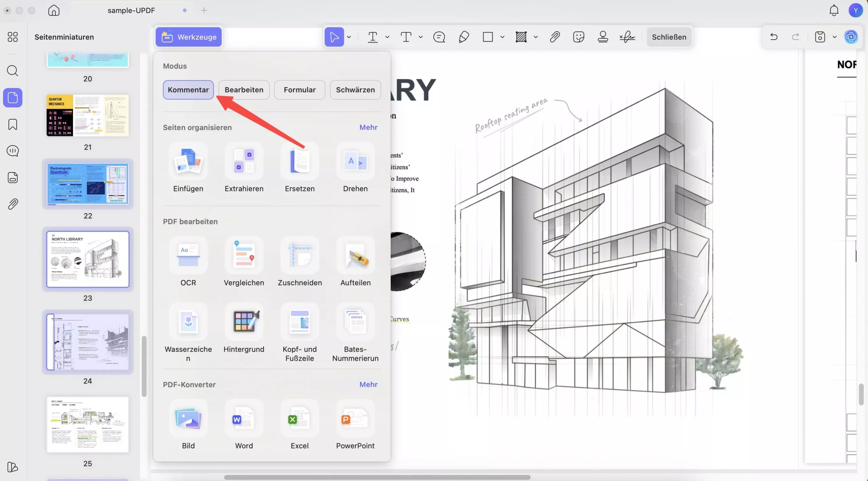
Task: Open Bates-Nummerierung tool
Action: point(355,321)
